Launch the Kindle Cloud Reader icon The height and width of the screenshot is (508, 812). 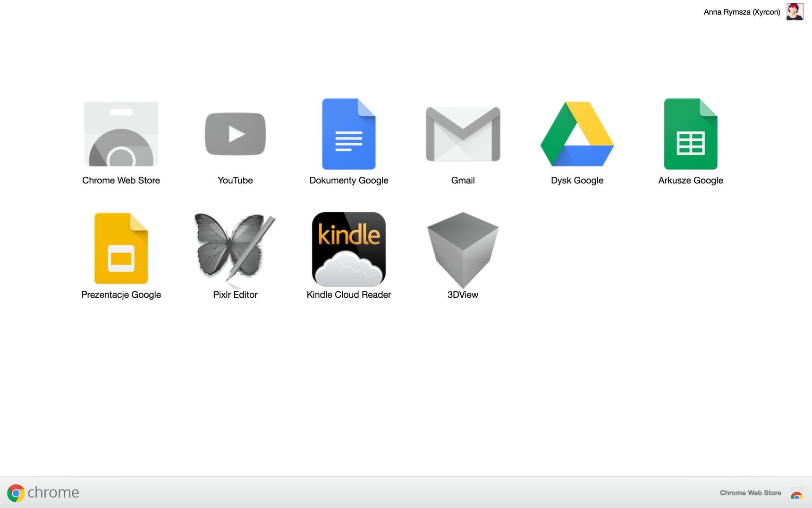349,249
